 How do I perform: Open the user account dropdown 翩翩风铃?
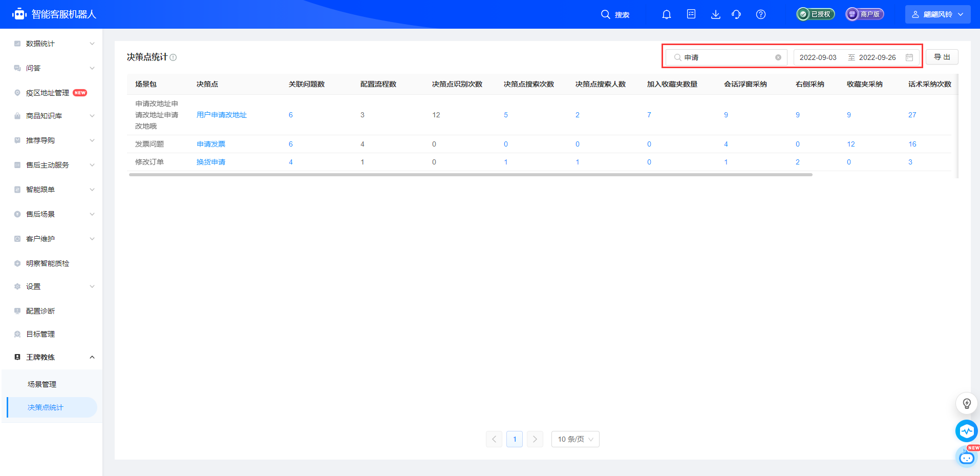click(938, 14)
